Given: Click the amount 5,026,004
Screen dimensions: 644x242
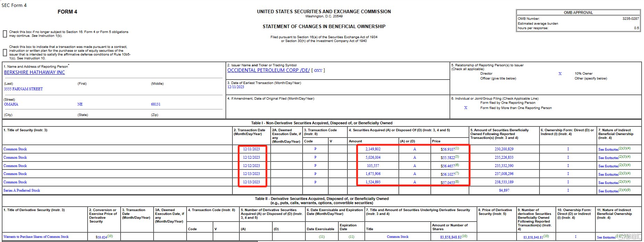Looking at the screenshot, I should pyautogui.click(x=373, y=158).
